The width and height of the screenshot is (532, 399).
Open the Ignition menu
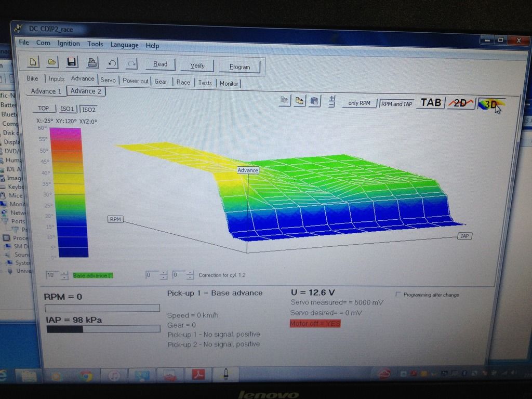tap(69, 44)
